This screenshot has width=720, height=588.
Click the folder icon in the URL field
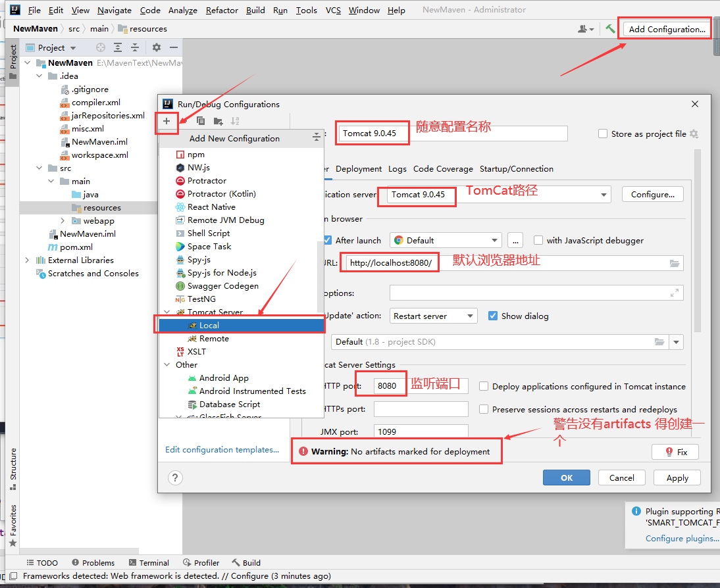click(675, 263)
